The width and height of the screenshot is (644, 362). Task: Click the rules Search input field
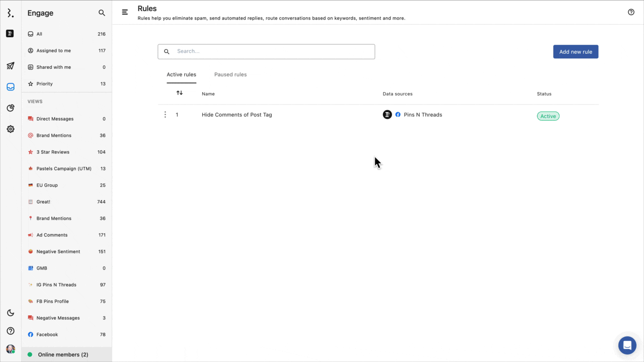(272, 51)
